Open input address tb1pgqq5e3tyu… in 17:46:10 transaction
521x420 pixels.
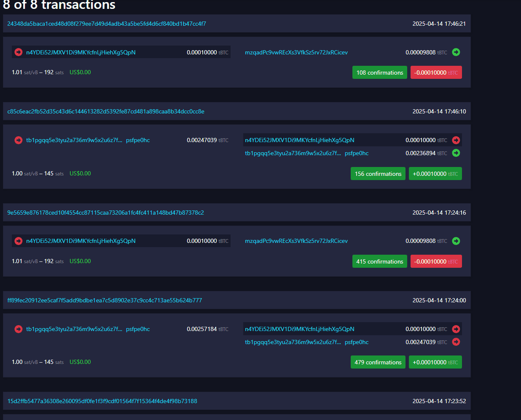point(88,140)
